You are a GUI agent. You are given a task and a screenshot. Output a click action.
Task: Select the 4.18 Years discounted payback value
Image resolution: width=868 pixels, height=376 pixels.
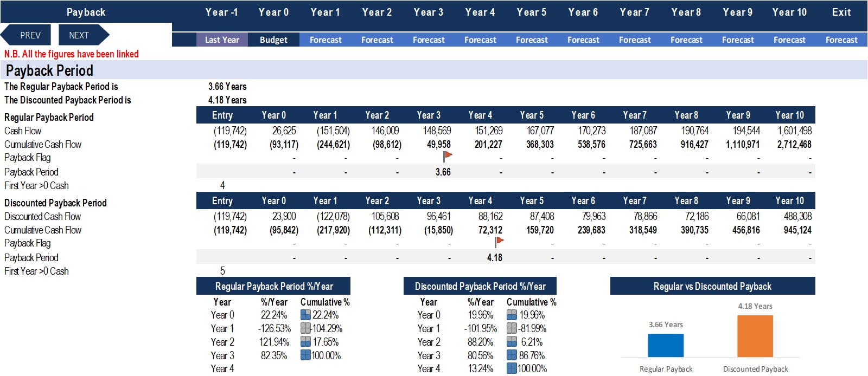227,100
